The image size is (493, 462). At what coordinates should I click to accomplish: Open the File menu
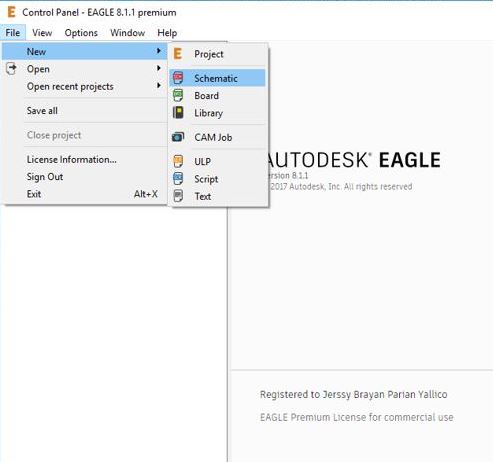[13, 33]
